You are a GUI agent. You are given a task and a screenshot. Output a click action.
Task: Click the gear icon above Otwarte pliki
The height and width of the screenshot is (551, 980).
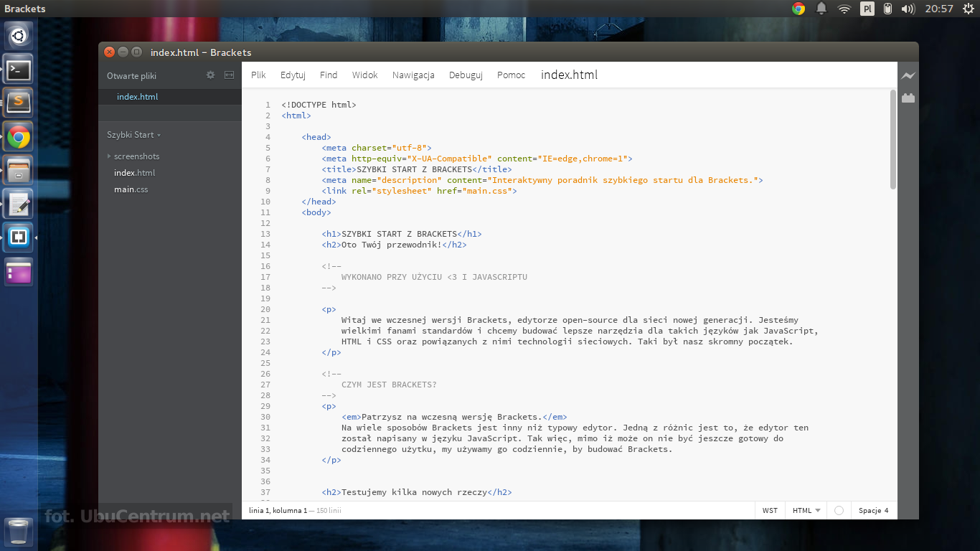210,75
